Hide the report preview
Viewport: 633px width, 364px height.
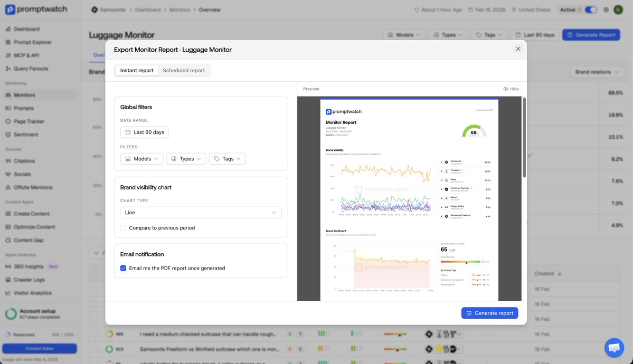[x=511, y=89]
